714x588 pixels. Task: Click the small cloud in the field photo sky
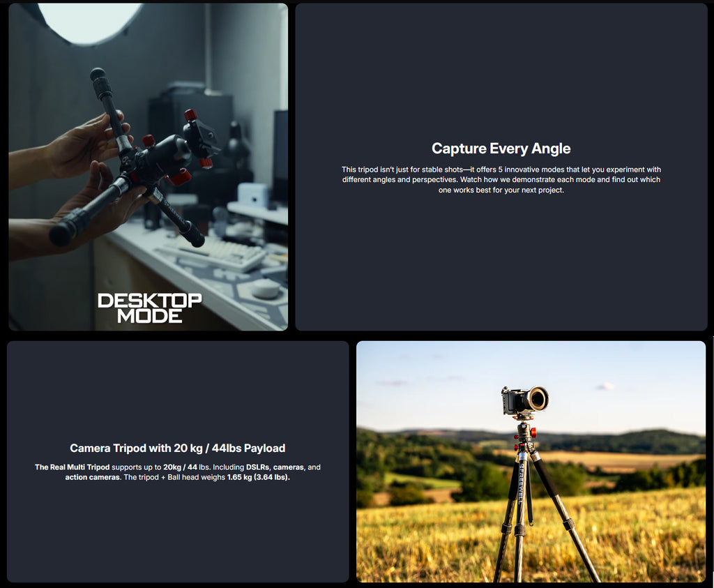tap(605, 386)
